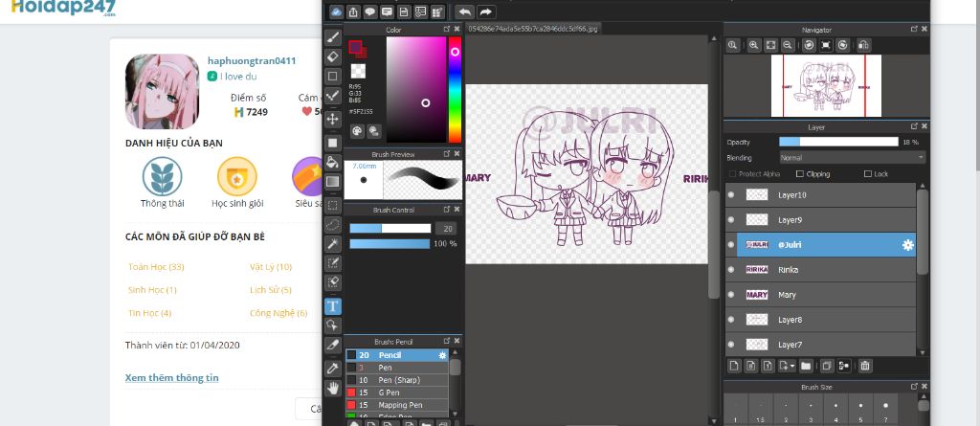980x426 pixels.
Task: Zoom out using Navigator magnifier minus
Action: [x=788, y=45]
